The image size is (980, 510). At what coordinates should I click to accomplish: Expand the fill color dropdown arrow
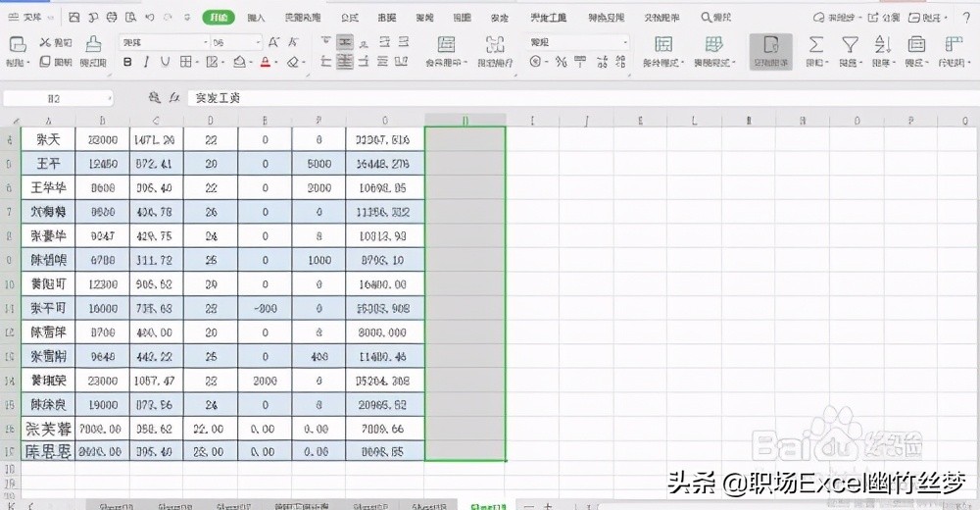click(251, 63)
